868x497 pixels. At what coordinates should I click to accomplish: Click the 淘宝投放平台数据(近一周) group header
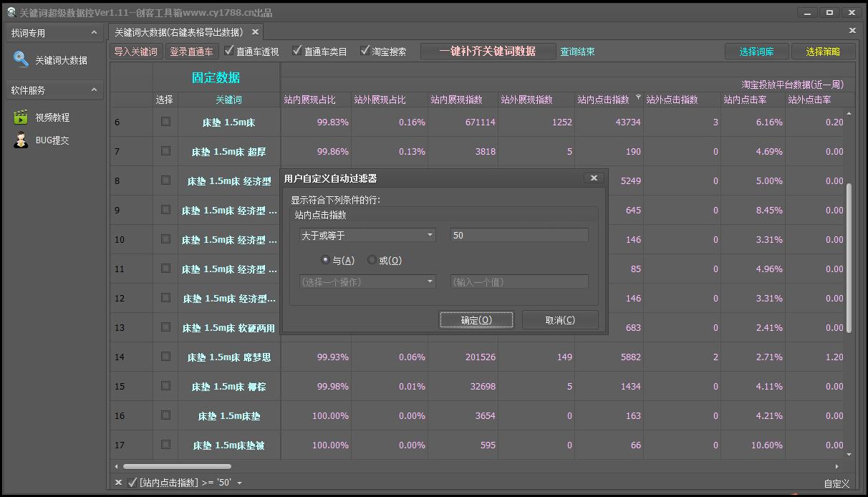(x=792, y=85)
